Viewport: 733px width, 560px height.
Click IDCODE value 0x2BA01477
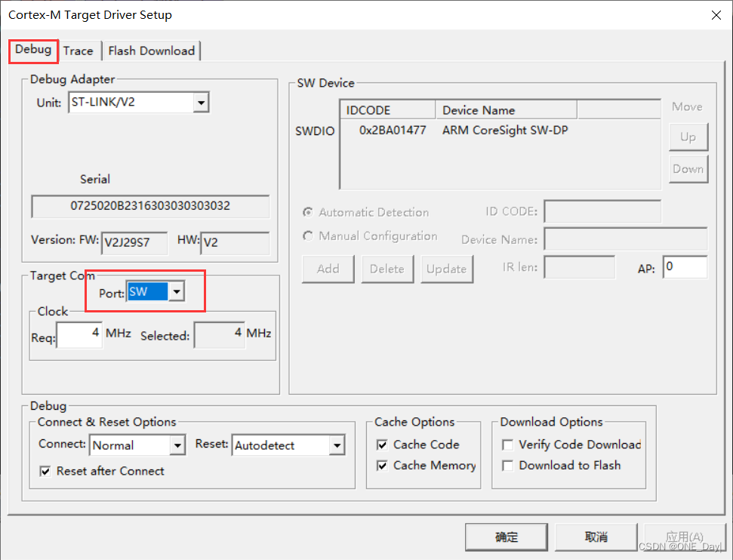click(x=393, y=131)
